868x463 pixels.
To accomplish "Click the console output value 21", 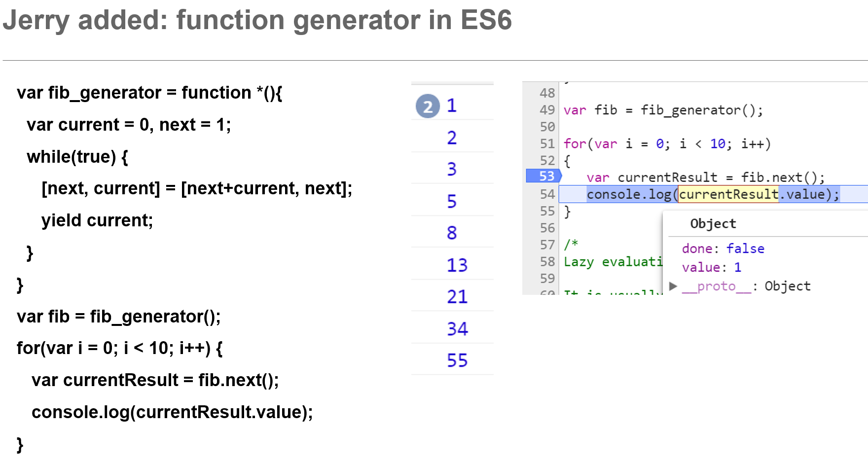I will coord(457,297).
